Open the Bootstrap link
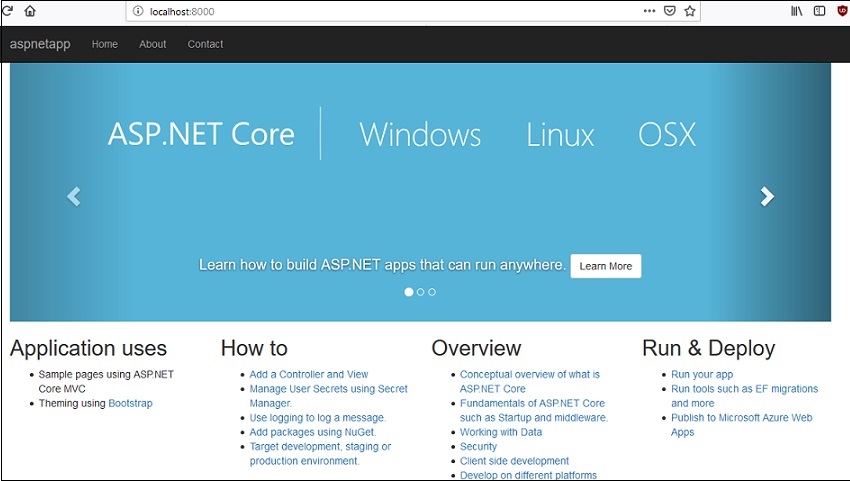The width and height of the screenshot is (850, 481). click(x=130, y=403)
